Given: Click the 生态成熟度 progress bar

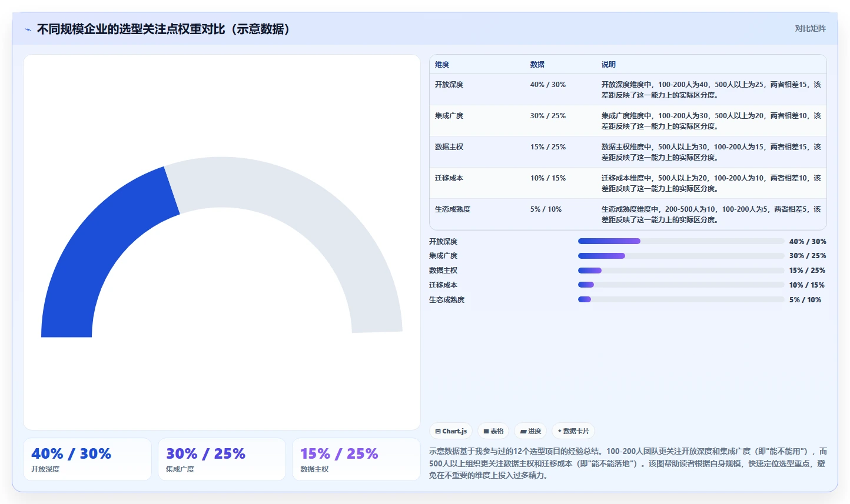Looking at the screenshot, I should click(x=681, y=299).
